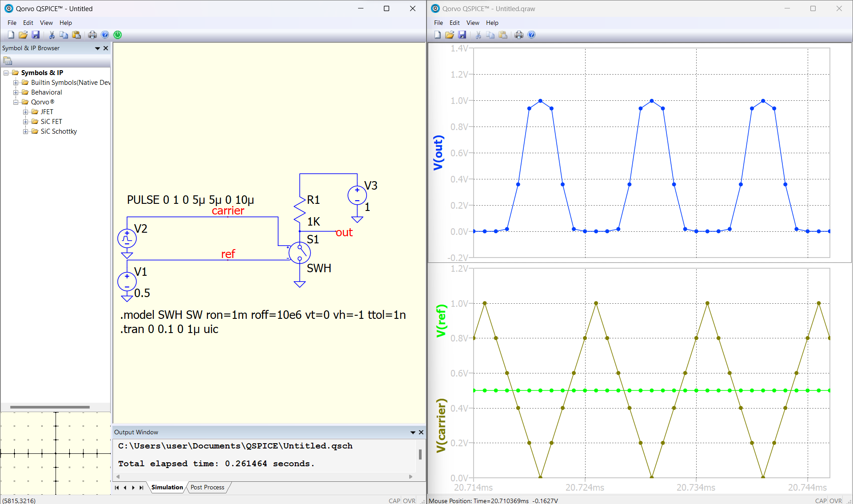853x504 pixels.
Task: Click the Save icon in schematic toolbar
Action: pos(36,35)
